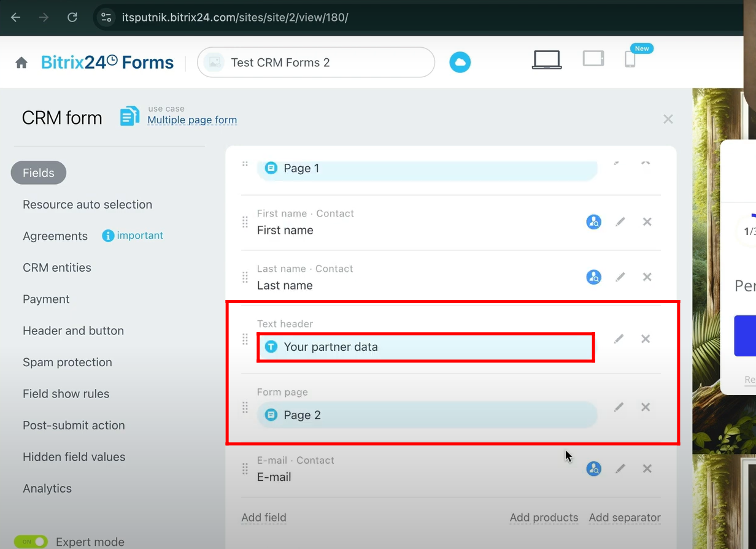Delete the Last name field
Viewport: 756px width, 549px height.
tap(647, 277)
